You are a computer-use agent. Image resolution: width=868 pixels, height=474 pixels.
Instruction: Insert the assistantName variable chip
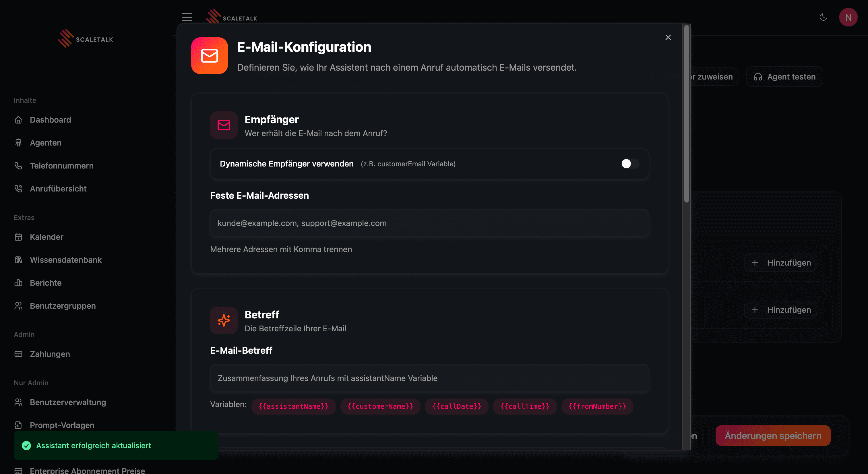(293, 406)
